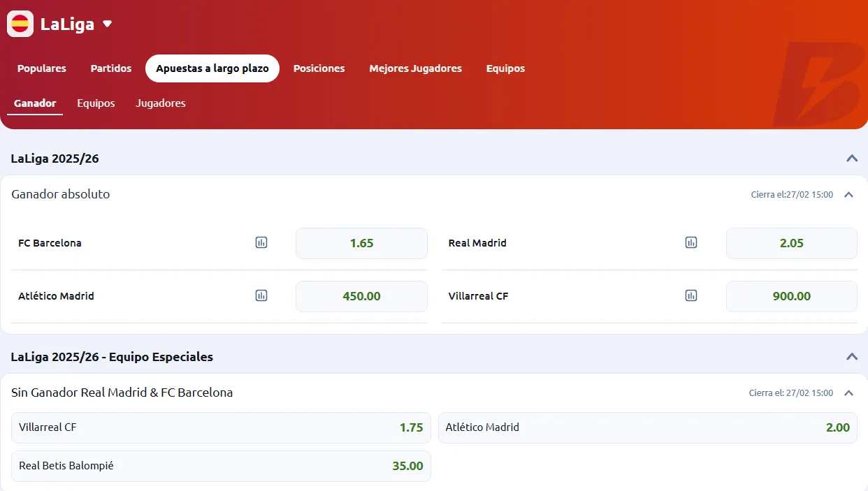
Task: Open the LaLiga league dropdown arrow
Action: point(107,24)
